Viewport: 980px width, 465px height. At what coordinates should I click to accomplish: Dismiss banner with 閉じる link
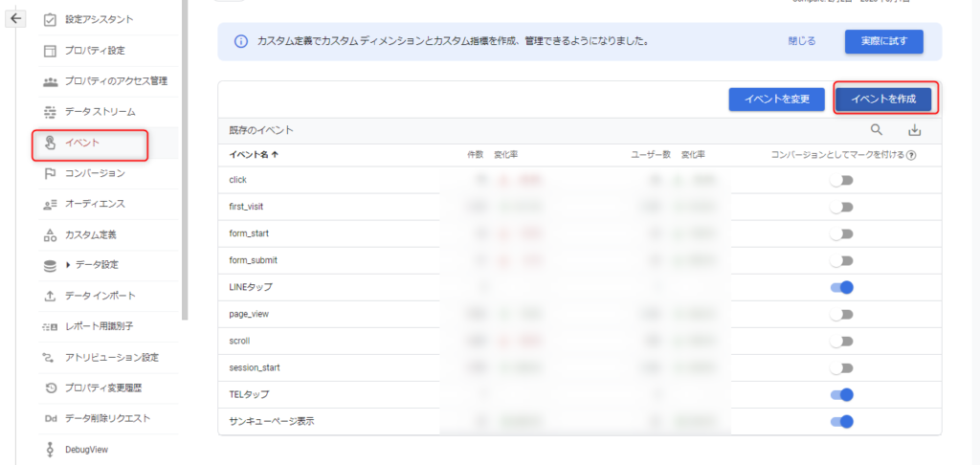802,41
